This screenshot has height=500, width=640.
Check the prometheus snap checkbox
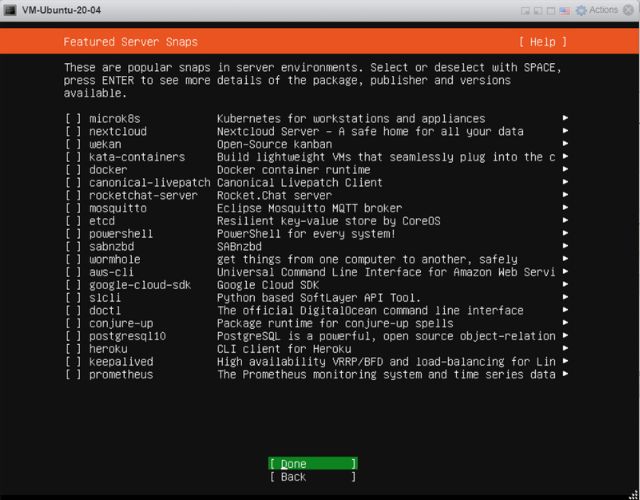coord(73,374)
